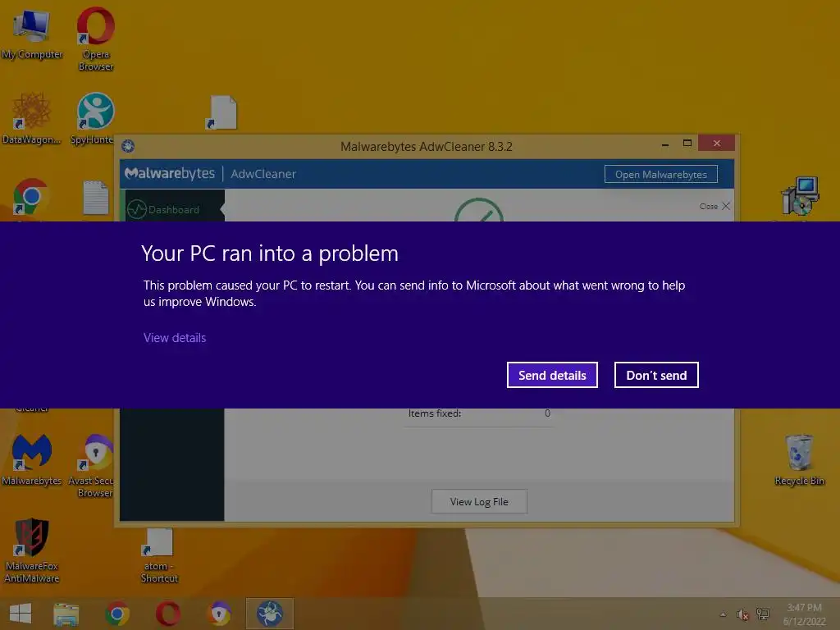Launch Opera Browser desktop shortcut
Viewport: 840px width, 630px height.
pyautogui.click(x=95, y=39)
